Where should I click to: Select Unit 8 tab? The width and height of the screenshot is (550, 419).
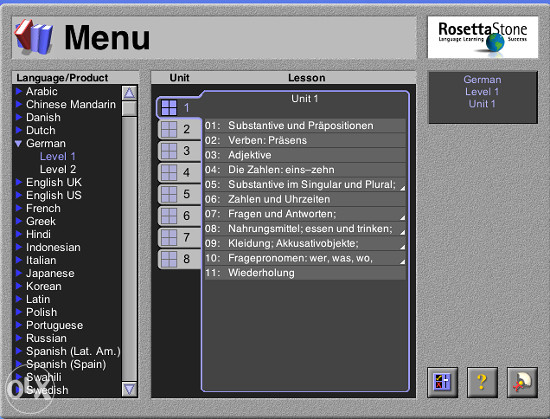coord(179,259)
